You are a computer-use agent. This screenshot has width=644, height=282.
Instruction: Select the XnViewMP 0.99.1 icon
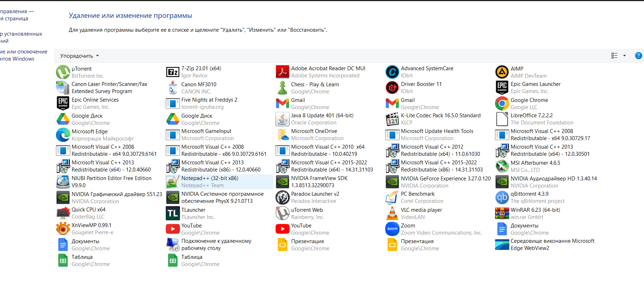(63, 229)
